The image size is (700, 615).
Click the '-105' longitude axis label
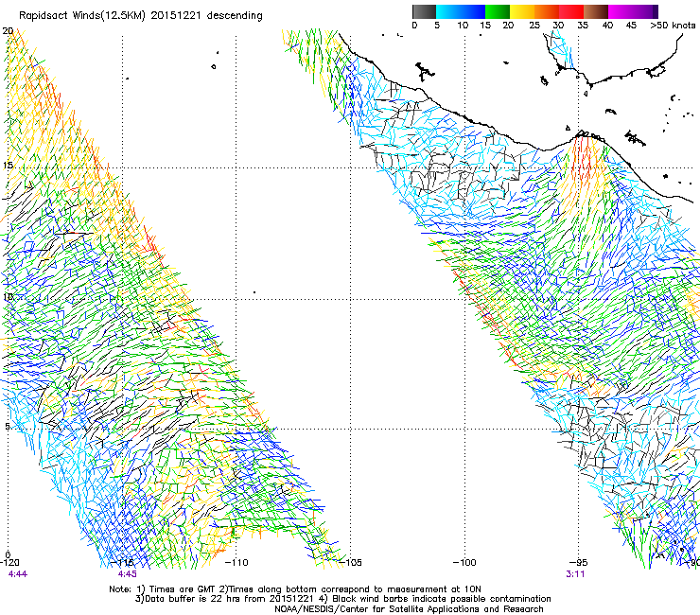tap(350, 563)
